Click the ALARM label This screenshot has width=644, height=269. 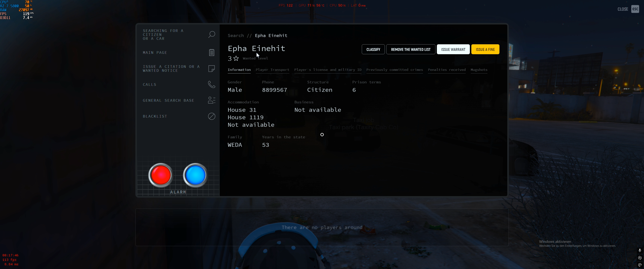(x=178, y=192)
